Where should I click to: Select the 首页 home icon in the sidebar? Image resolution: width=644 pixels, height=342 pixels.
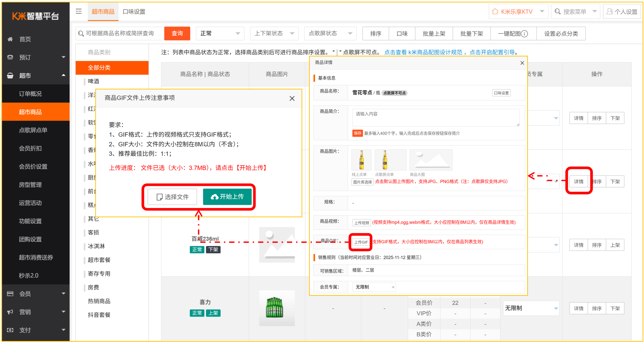[x=10, y=39]
